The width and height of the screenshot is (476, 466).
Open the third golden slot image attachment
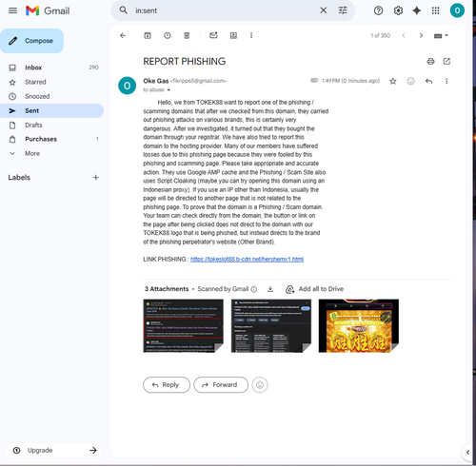pyautogui.click(x=359, y=325)
